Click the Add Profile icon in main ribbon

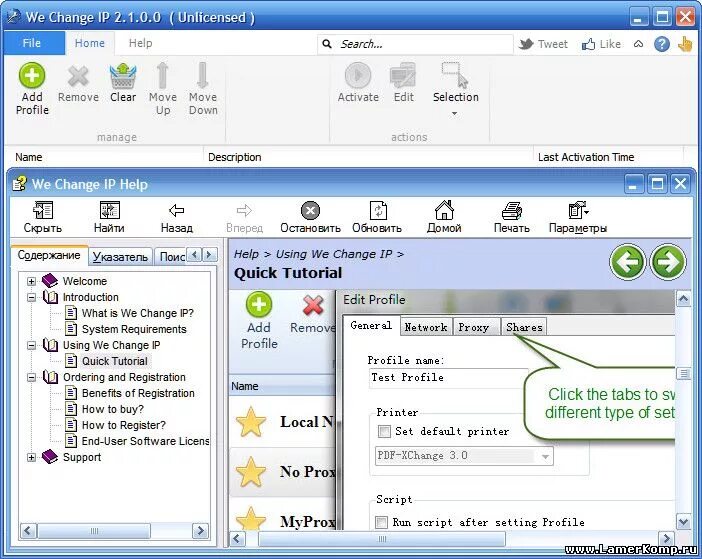pos(32,75)
